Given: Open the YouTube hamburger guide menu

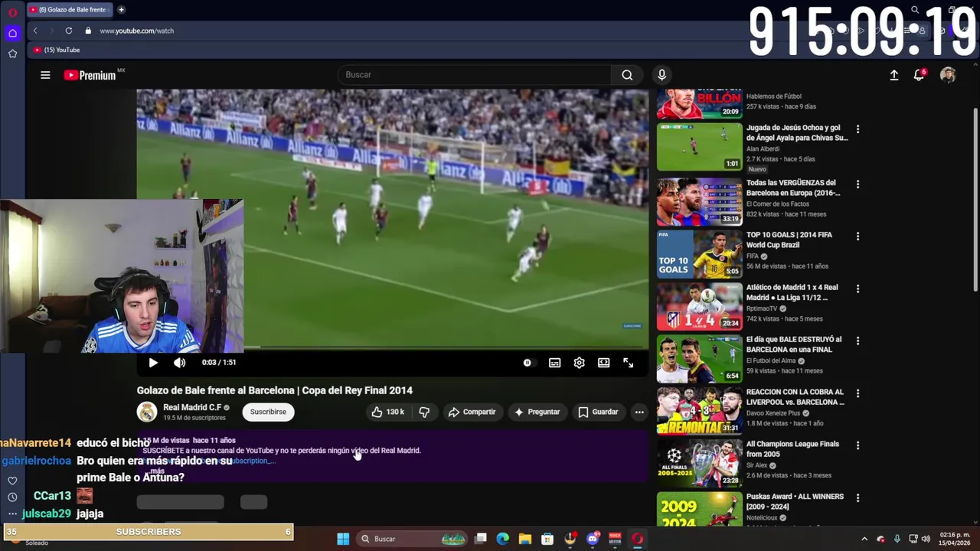Looking at the screenshot, I should click(x=45, y=75).
